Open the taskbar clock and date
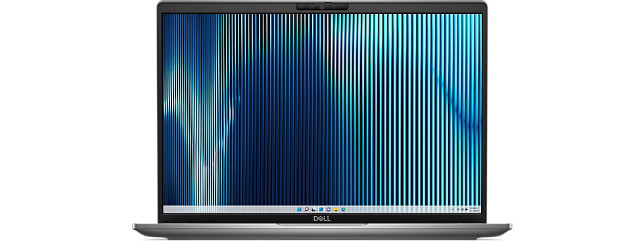 [474, 209]
